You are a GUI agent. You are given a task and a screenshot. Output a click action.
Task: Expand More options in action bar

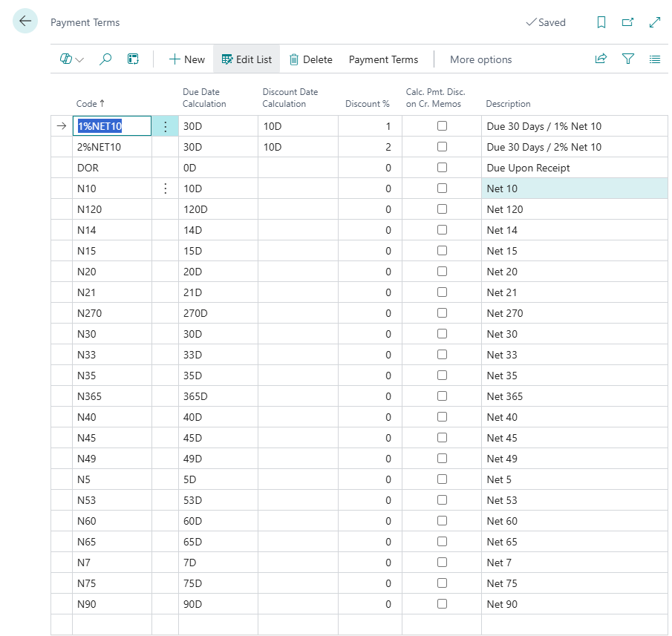pos(480,59)
